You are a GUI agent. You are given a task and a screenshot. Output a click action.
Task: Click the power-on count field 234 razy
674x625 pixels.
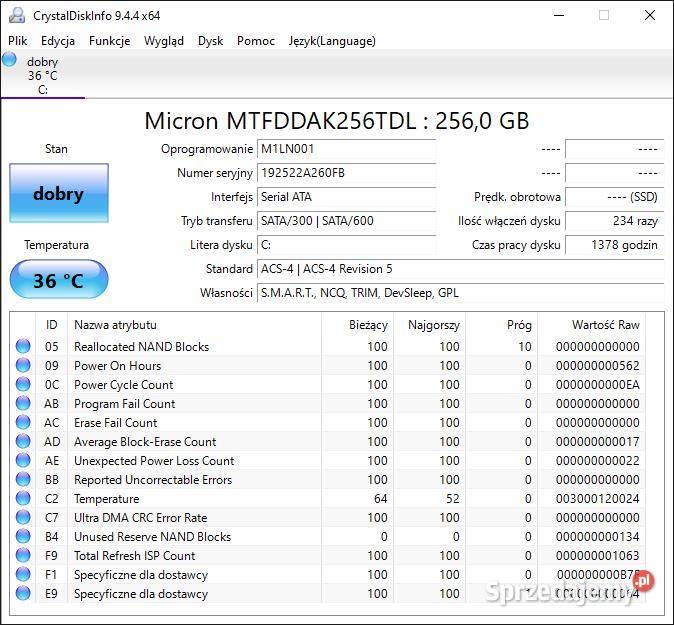tap(615, 221)
